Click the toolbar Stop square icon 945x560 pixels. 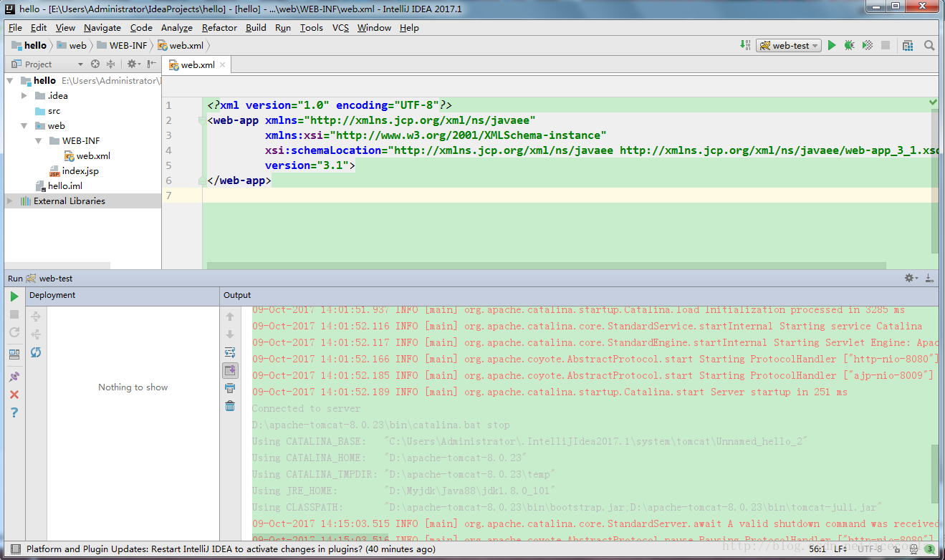coord(886,45)
